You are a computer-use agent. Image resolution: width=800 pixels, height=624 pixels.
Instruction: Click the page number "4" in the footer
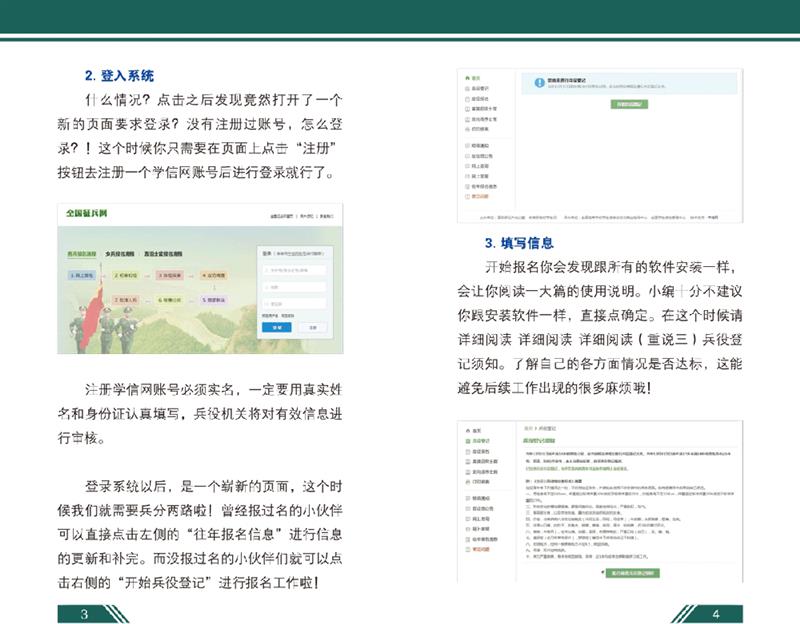[x=716, y=614]
